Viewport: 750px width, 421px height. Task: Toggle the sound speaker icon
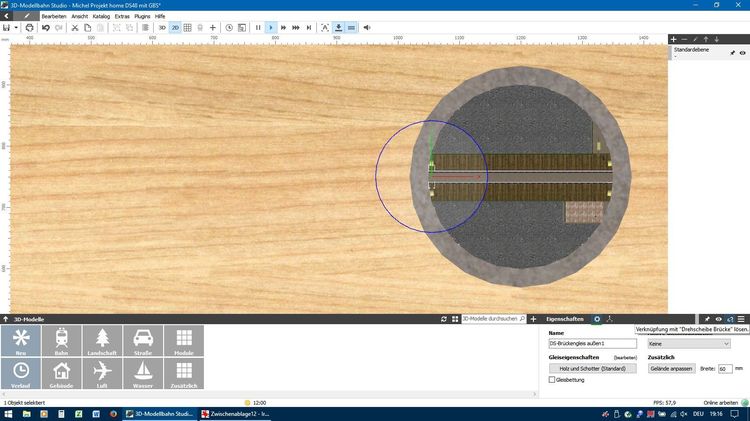[367, 28]
